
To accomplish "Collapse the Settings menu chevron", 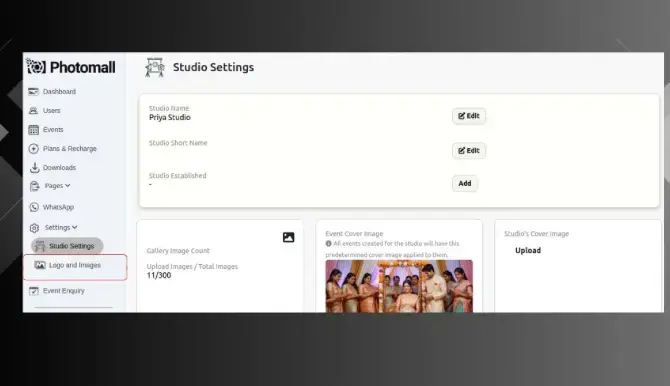I will click(75, 227).
